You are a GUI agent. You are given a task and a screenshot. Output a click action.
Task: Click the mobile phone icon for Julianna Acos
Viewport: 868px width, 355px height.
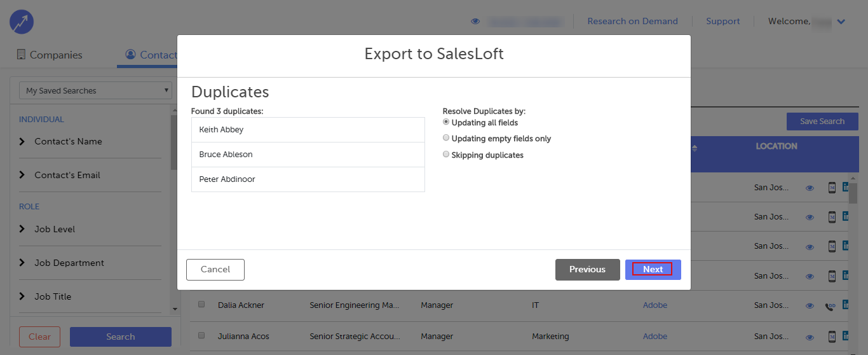pos(832,336)
